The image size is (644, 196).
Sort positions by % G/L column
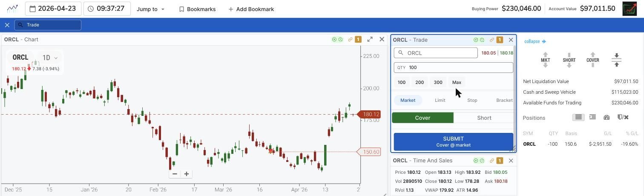(x=631, y=133)
